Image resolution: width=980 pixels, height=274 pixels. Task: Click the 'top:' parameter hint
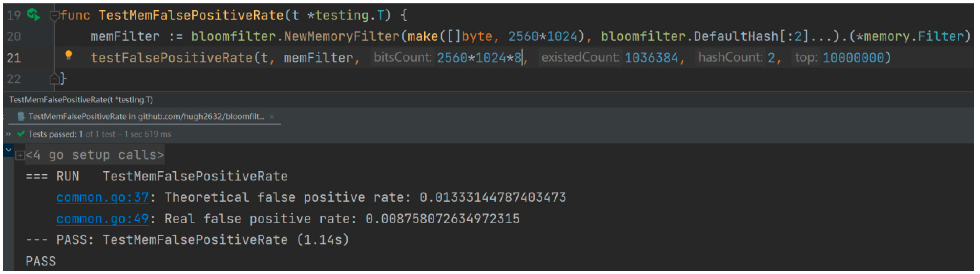807,57
